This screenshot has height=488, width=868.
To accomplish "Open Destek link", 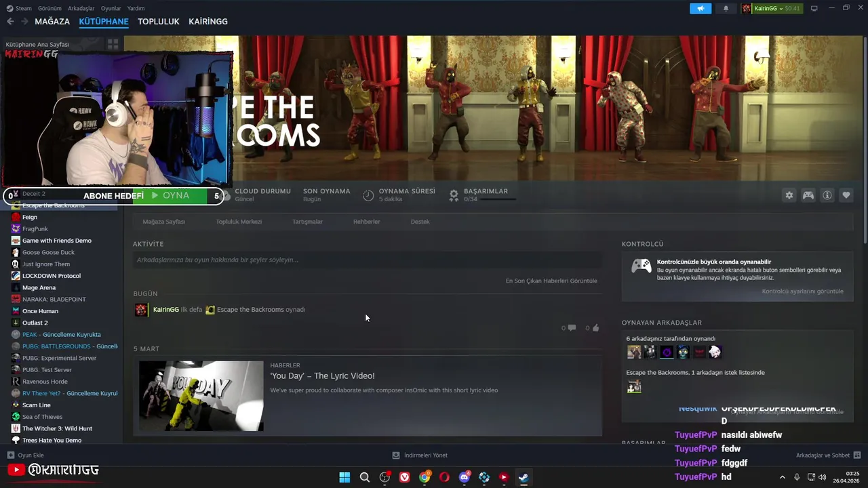I will point(420,222).
